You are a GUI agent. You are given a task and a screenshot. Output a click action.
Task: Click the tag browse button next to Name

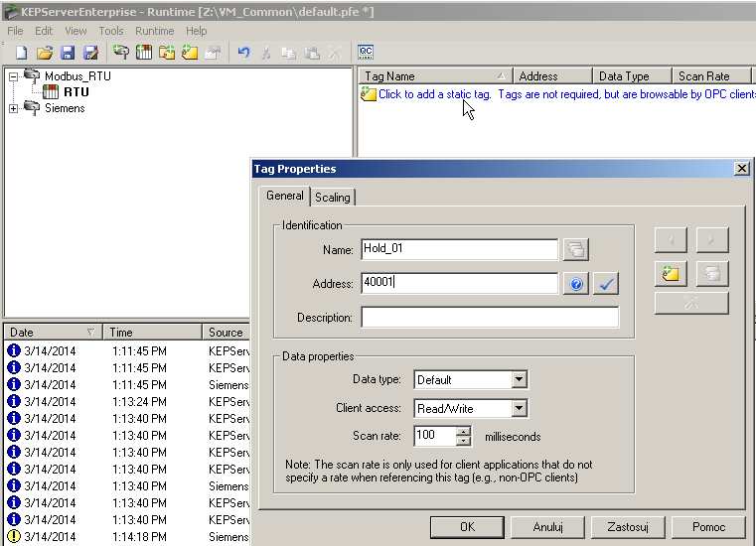(x=576, y=249)
